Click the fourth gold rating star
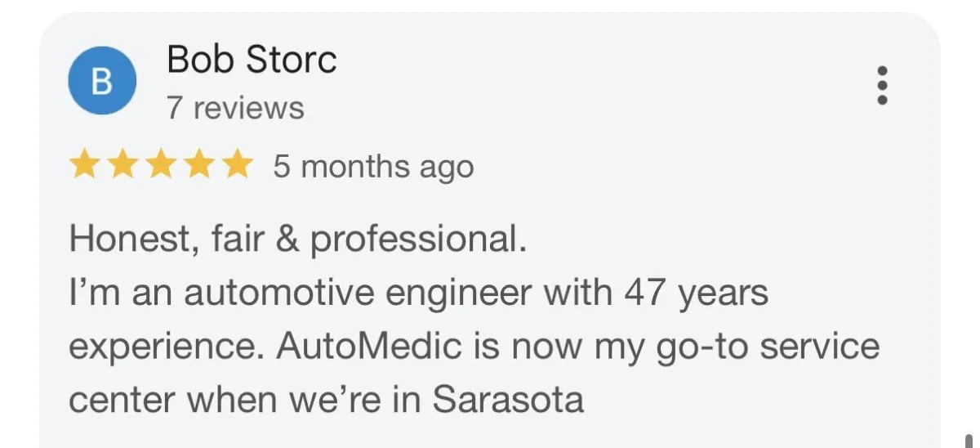 click(x=200, y=166)
